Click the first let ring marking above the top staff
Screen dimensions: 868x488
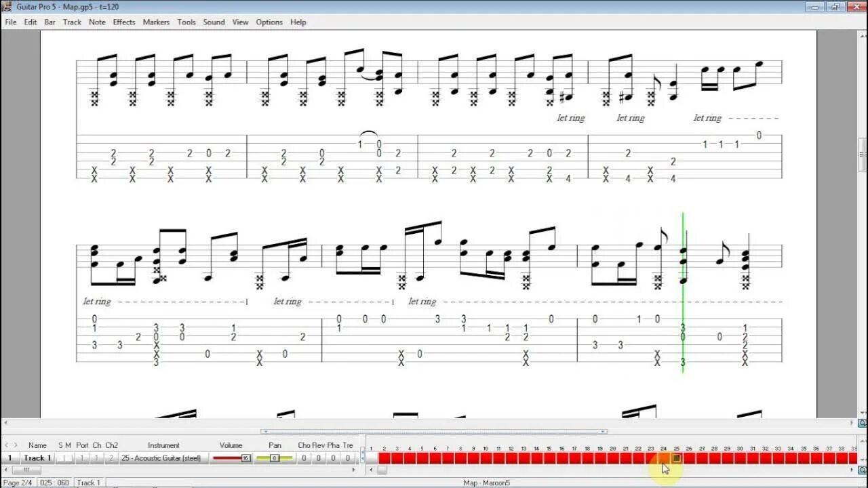(571, 118)
